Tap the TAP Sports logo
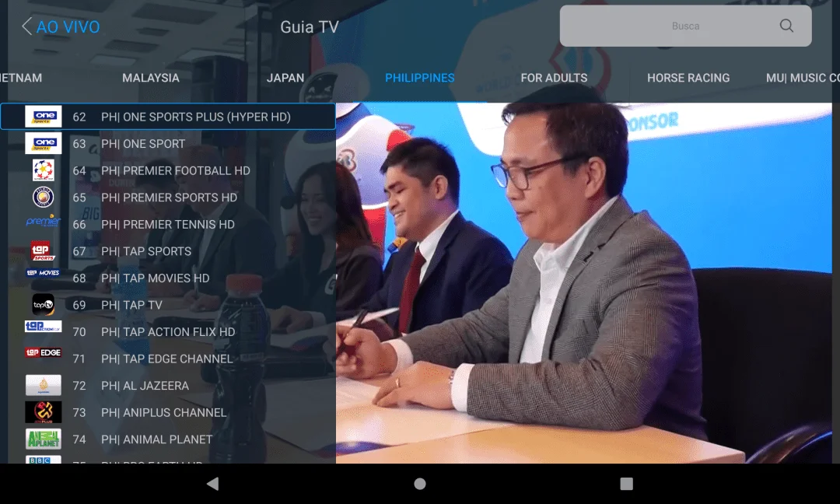This screenshot has height=504, width=840. coord(44,250)
